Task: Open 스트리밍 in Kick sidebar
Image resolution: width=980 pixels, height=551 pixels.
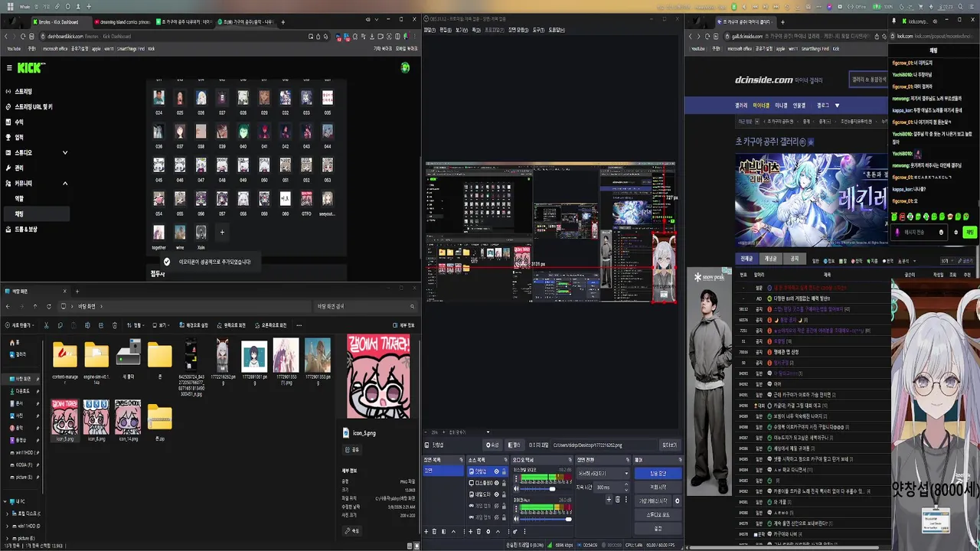Action: [x=23, y=92]
